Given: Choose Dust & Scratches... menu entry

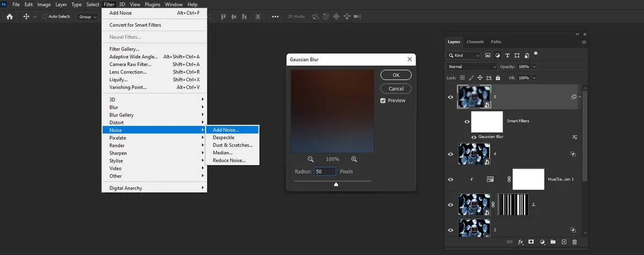Looking at the screenshot, I should [232, 145].
